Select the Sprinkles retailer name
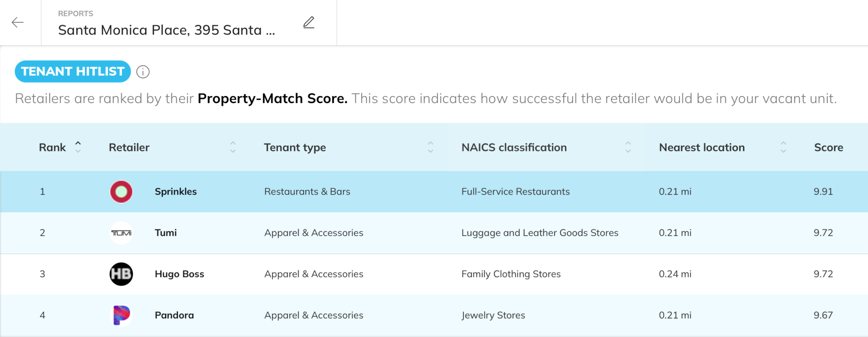 coord(175,192)
